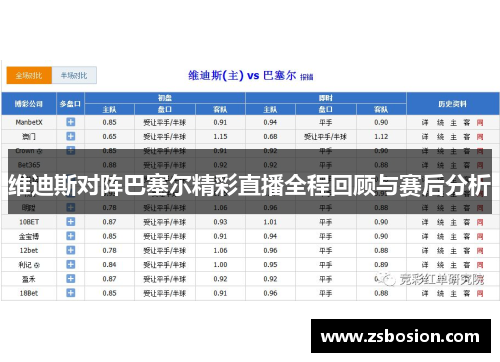Click the 0.87 odds in 盈禾 row
500x362 pixels.
click(x=109, y=279)
